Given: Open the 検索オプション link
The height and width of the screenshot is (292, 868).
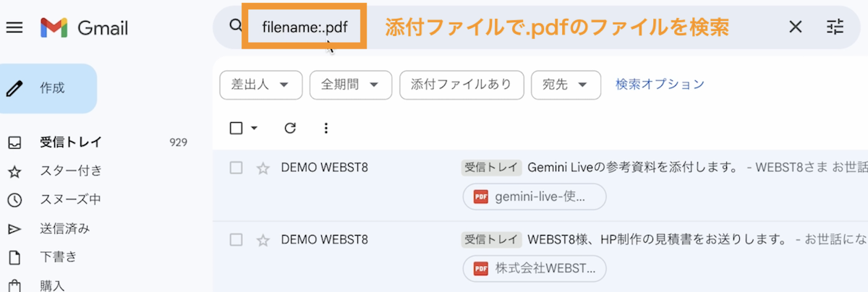Looking at the screenshot, I should tap(660, 84).
